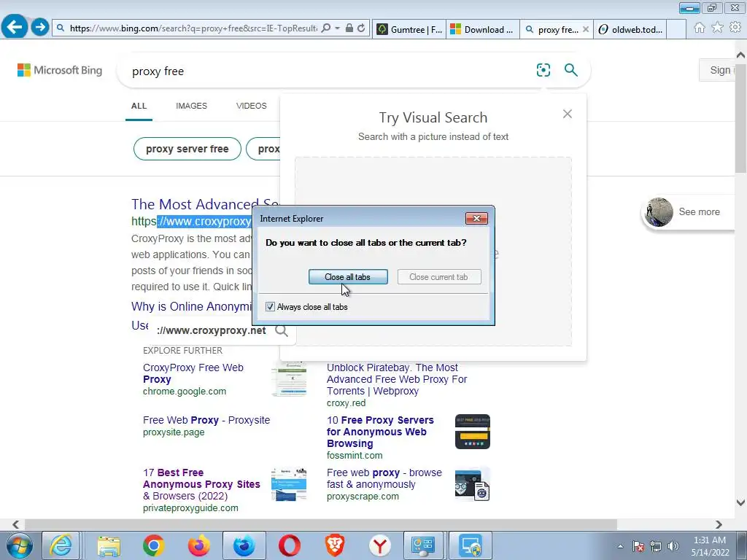Click the chrome.google.com result thumbnail
The height and width of the screenshot is (560, 747).
289,379
